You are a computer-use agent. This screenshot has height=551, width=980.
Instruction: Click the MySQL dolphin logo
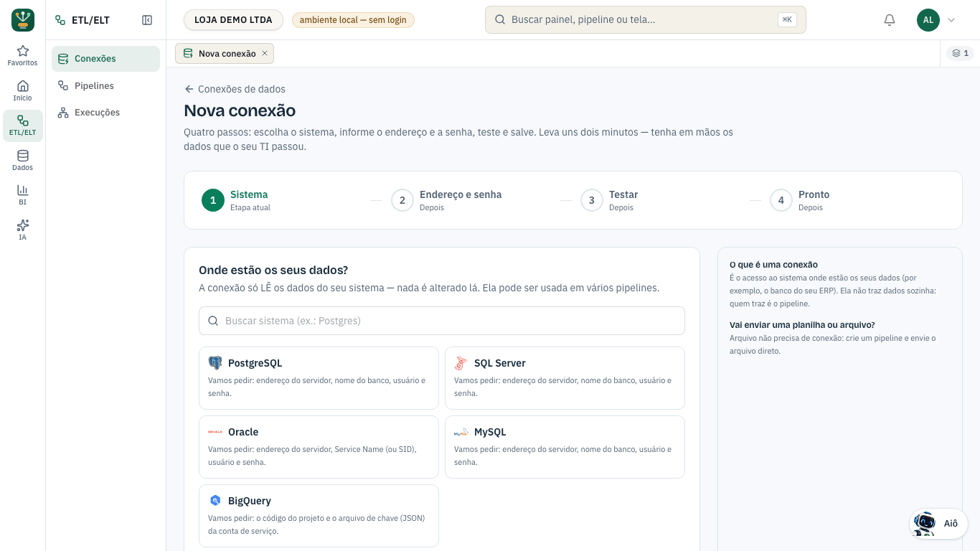pyautogui.click(x=461, y=432)
